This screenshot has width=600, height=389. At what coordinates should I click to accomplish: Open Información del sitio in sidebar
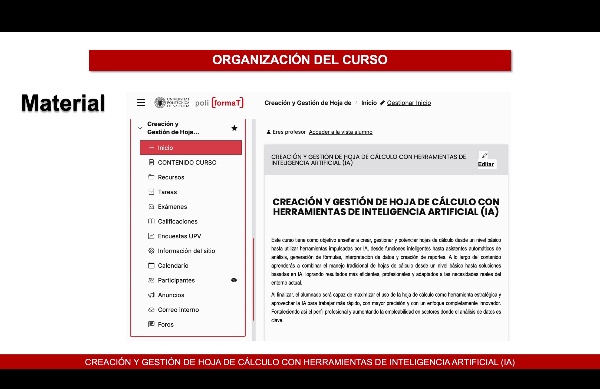click(186, 251)
